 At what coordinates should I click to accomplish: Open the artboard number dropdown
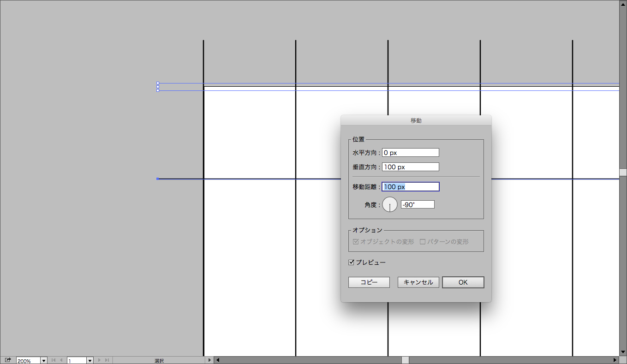(90, 360)
